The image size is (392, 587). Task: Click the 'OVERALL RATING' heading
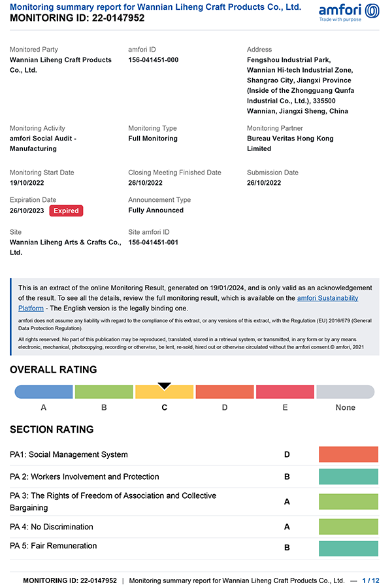point(54,370)
